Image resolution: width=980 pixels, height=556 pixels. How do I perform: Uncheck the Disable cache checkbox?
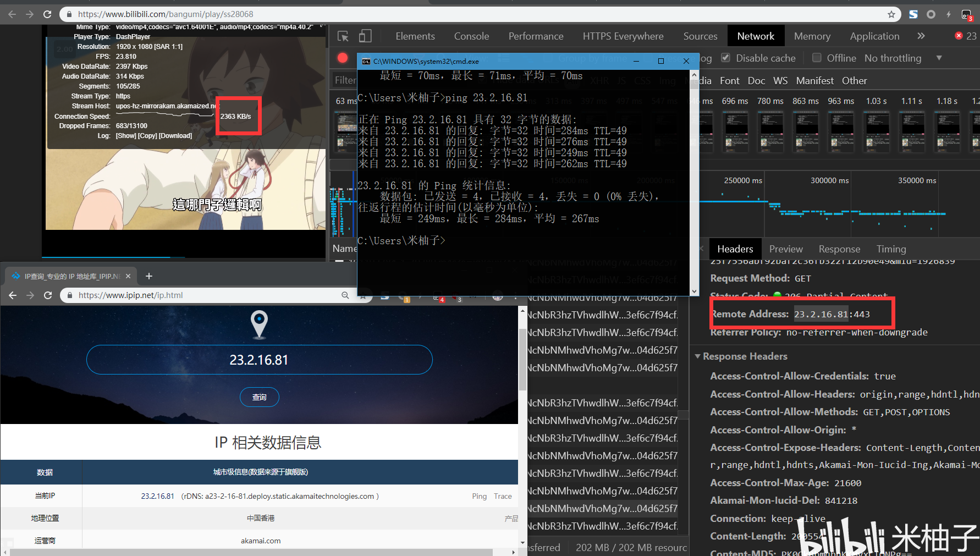point(725,58)
